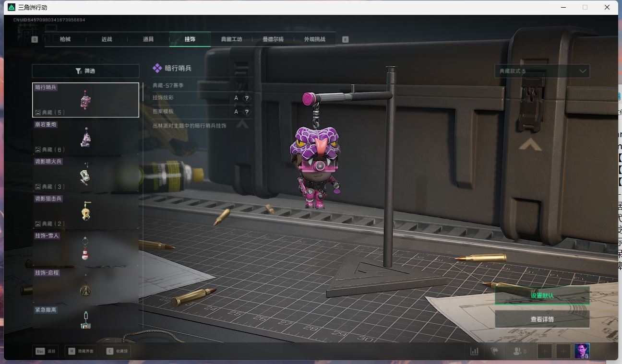Open the friends icon in bottom bar
This screenshot has width=622, height=364.
(x=519, y=352)
